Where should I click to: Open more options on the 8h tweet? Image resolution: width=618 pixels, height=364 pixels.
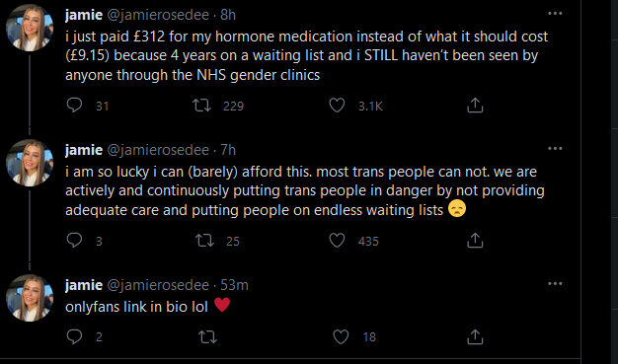click(555, 14)
